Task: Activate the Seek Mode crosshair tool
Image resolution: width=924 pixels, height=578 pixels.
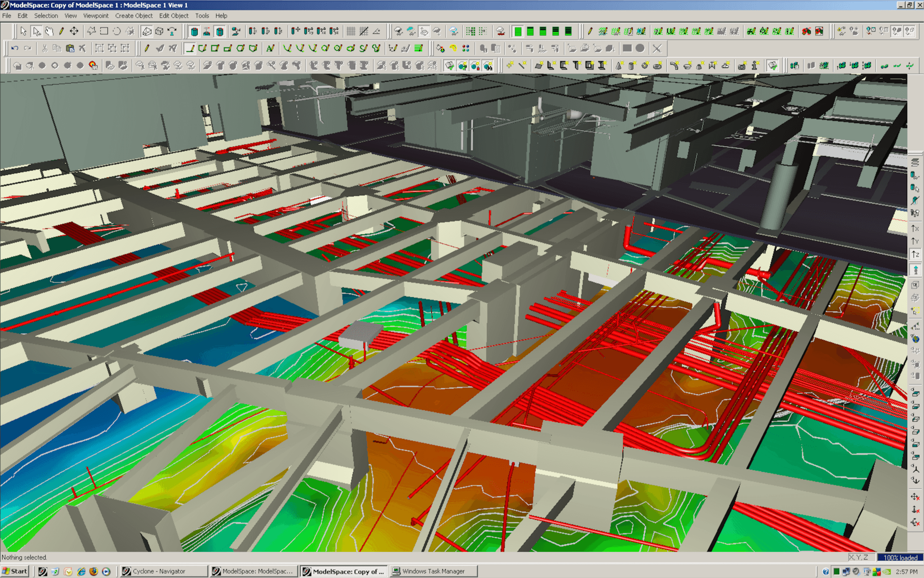Action: pos(74,31)
